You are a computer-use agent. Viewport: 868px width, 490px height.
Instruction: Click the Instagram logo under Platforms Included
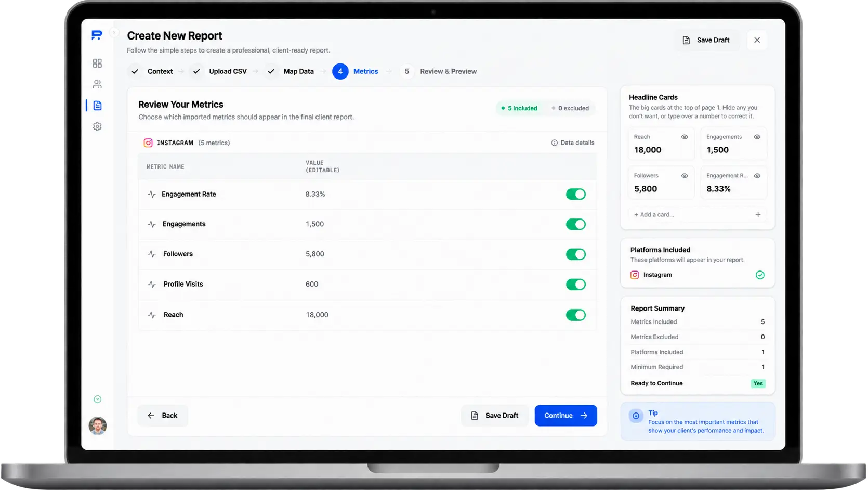(635, 275)
